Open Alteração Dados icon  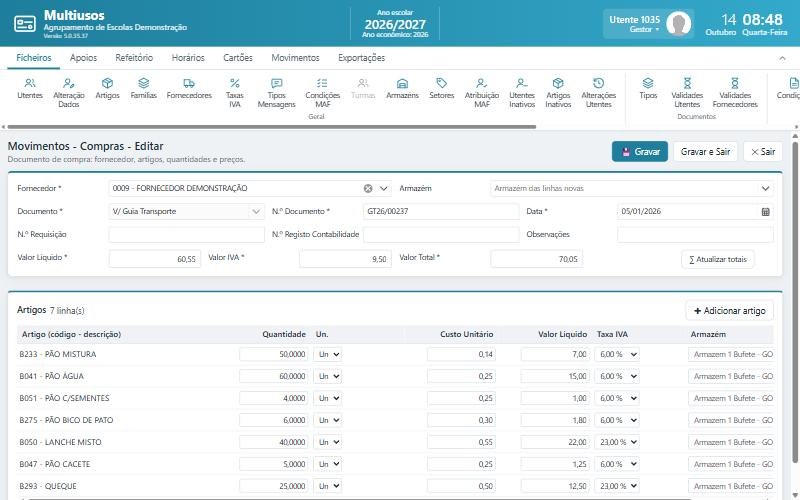point(68,93)
